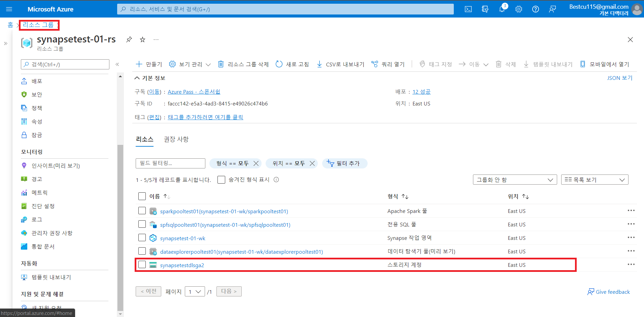Show info tooltip for hidden types
644x317 pixels.
[x=276, y=180]
